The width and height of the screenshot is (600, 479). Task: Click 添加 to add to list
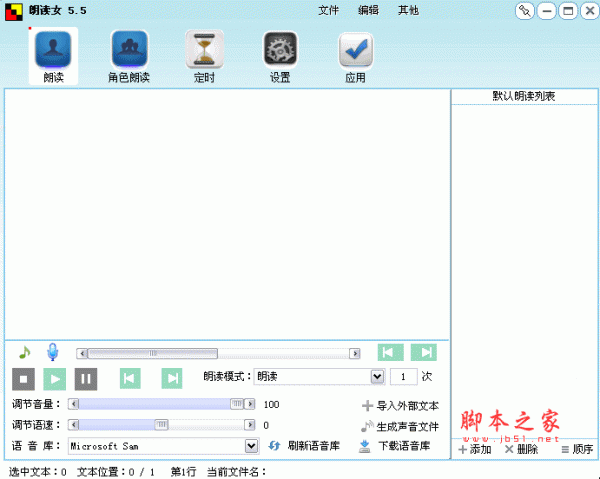(475, 449)
